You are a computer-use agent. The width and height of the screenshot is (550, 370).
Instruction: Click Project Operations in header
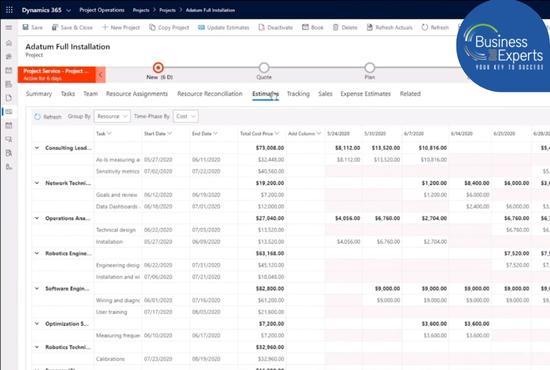pos(102,10)
